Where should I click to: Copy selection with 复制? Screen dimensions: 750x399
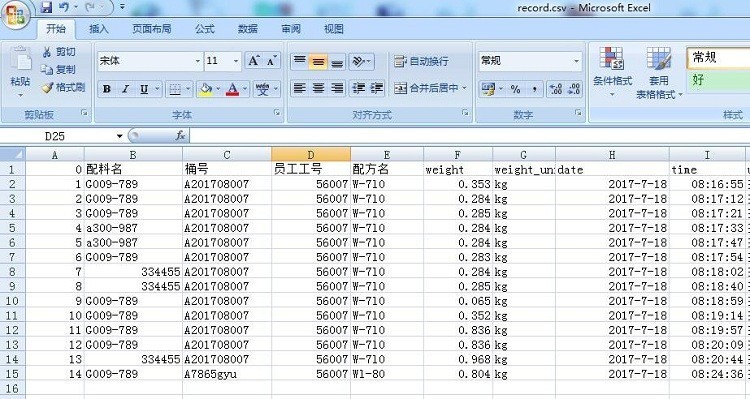(59, 69)
